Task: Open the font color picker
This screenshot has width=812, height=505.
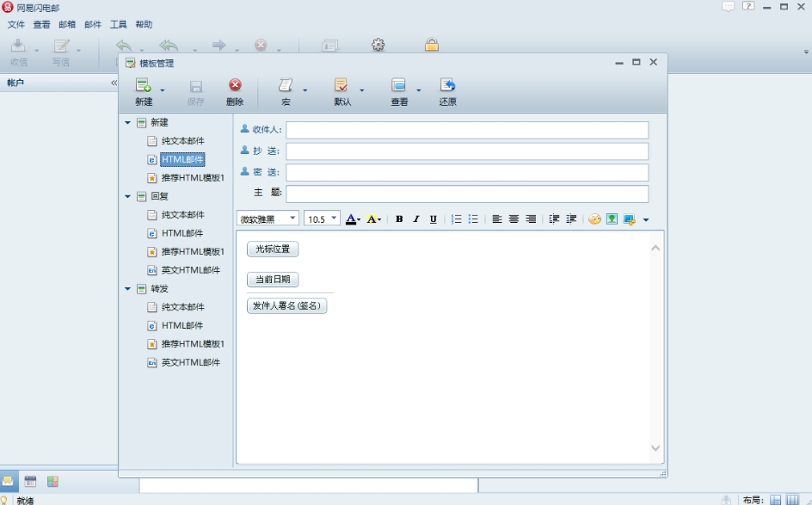Action: tap(352, 219)
